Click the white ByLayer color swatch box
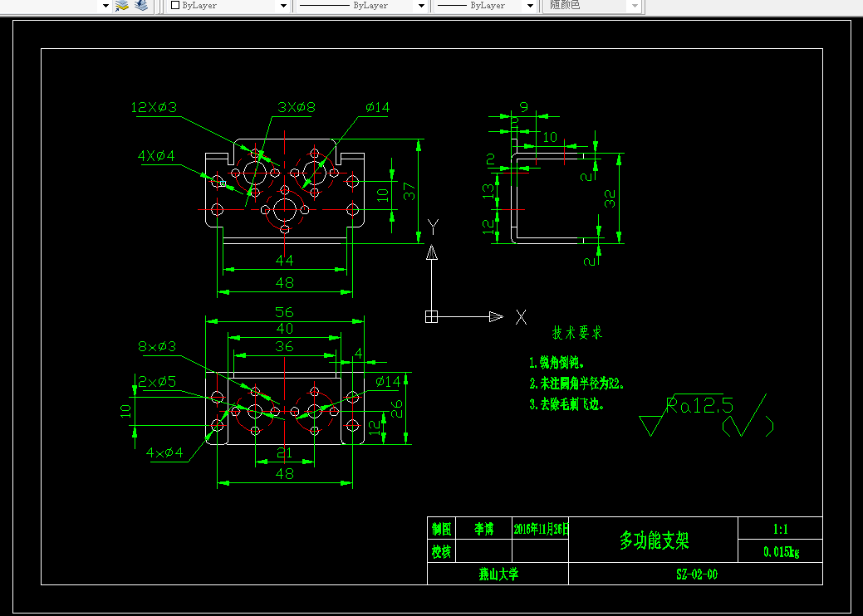Image resolution: width=863 pixels, height=616 pixels. click(x=175, y=5)
